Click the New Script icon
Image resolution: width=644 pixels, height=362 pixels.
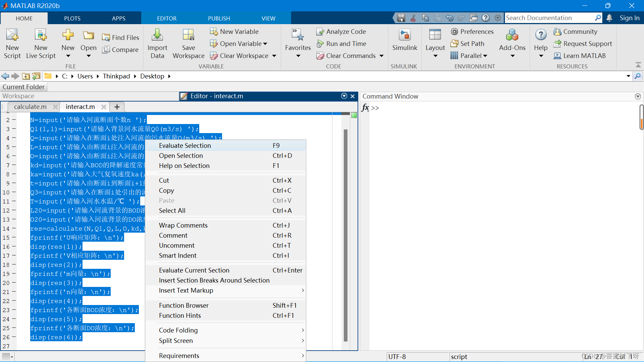[x=12, y=35]
